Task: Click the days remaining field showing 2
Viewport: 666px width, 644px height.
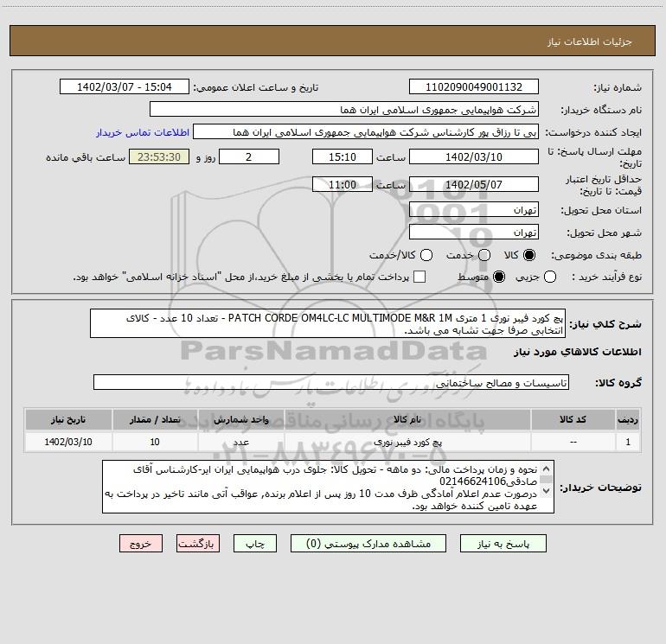Action: (249, 156)
